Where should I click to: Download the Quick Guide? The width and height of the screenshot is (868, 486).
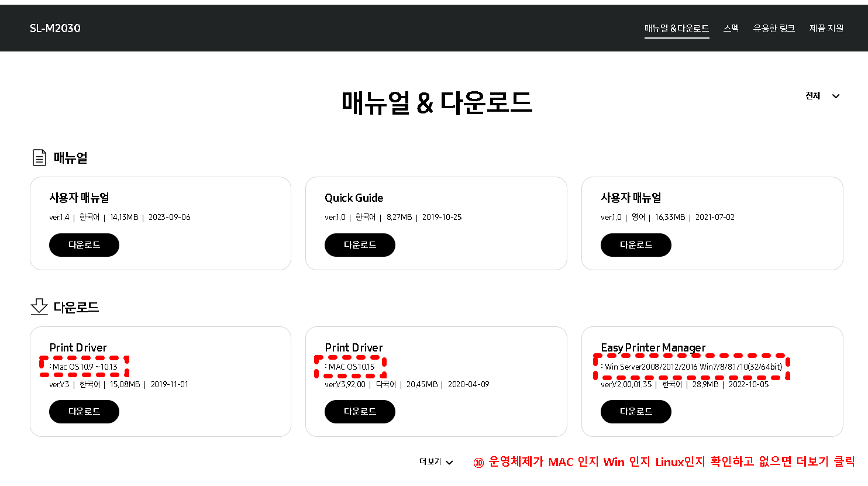(x=360, y=244)
